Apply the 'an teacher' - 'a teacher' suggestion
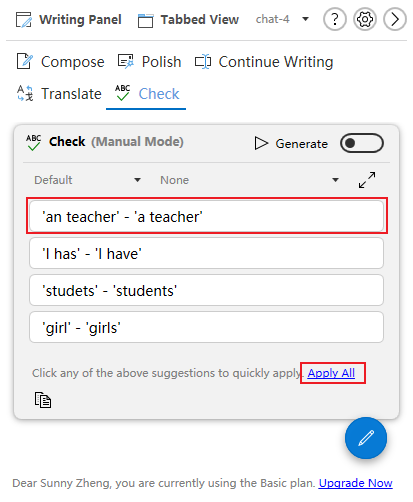The width and height of the screenshot is (413, 502). coord(206,216)
